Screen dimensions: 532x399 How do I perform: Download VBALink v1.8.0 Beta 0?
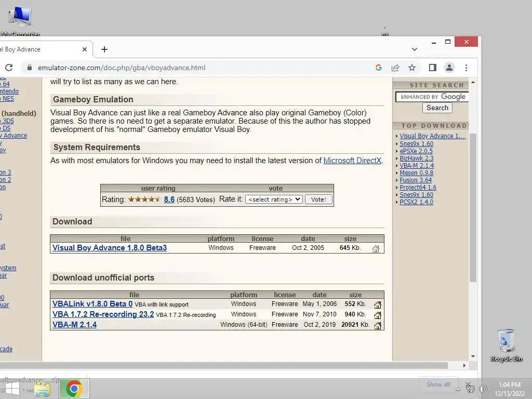coord(92,303)
